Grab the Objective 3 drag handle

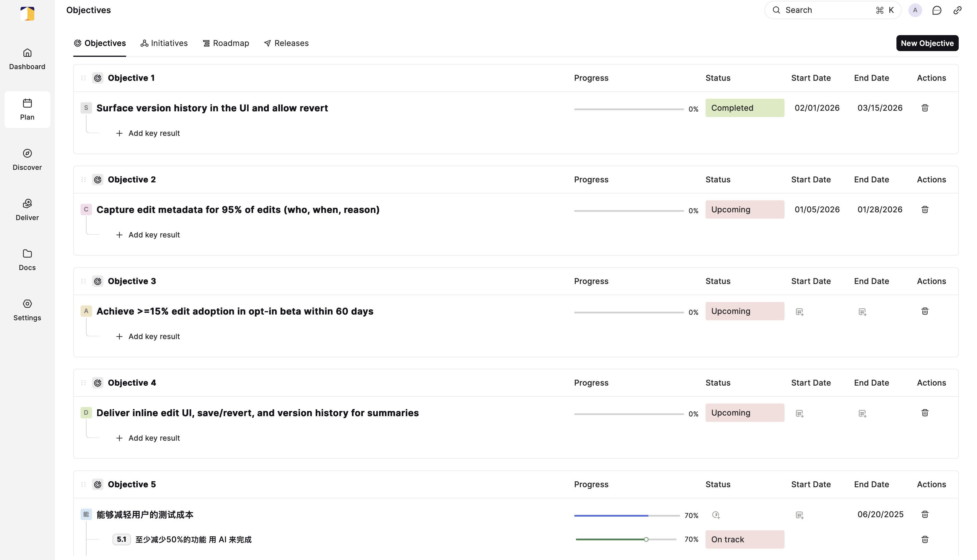(83, 281)
